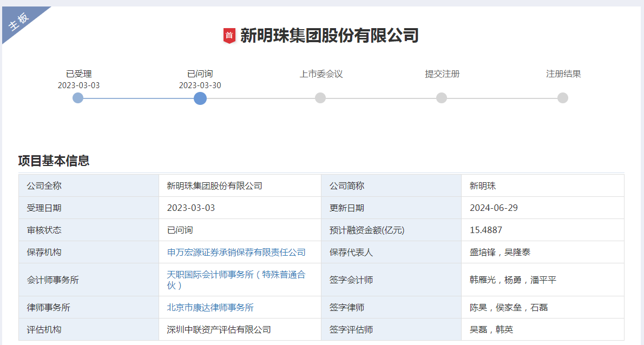Click the 项目基本信息 section heading

coord(54,161)
